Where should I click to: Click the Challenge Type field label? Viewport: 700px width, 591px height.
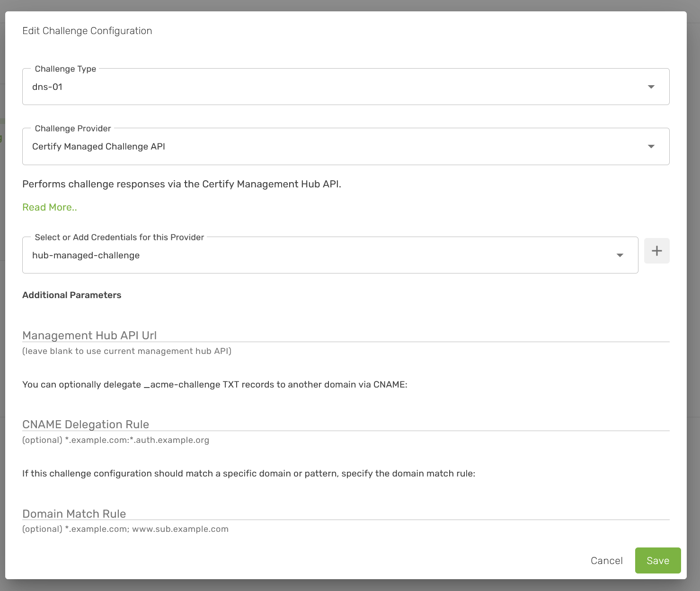(x=65, y=69)
